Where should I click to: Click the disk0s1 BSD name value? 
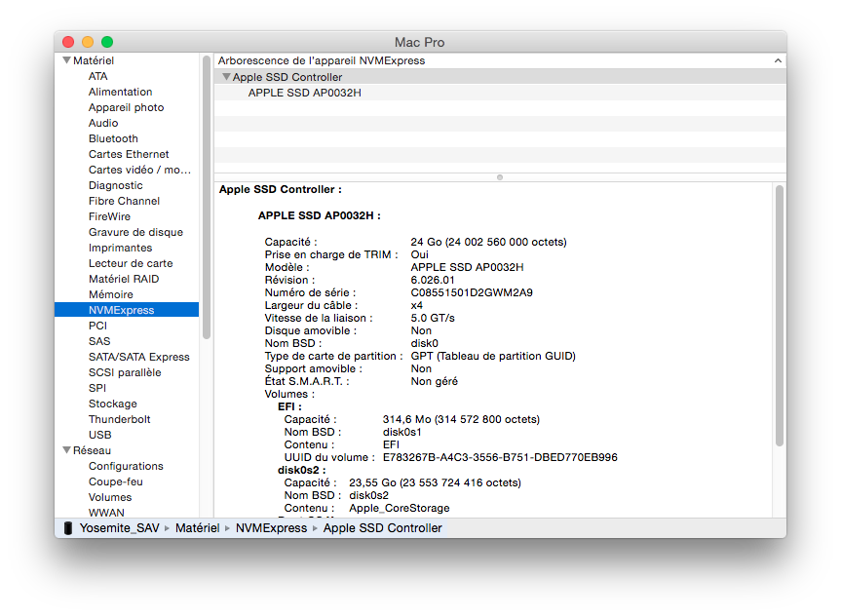pyautogui.click(x=401, y=432)
